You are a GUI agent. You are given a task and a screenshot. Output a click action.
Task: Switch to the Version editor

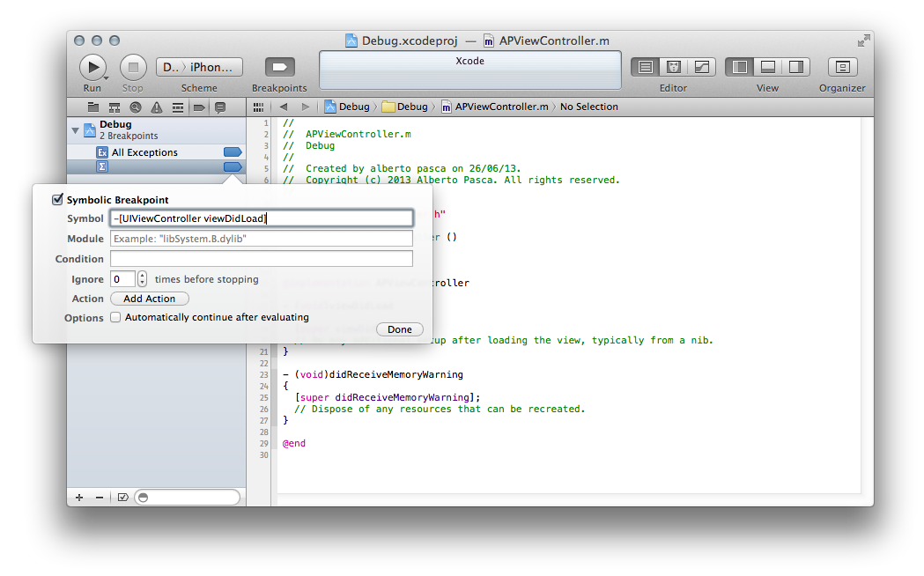click(702, 67)
